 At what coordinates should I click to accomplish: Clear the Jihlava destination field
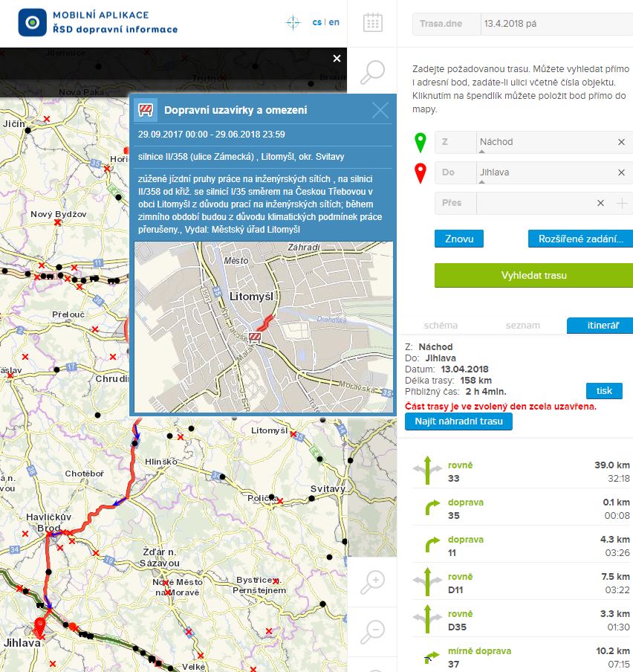click(x=621, y=172)
